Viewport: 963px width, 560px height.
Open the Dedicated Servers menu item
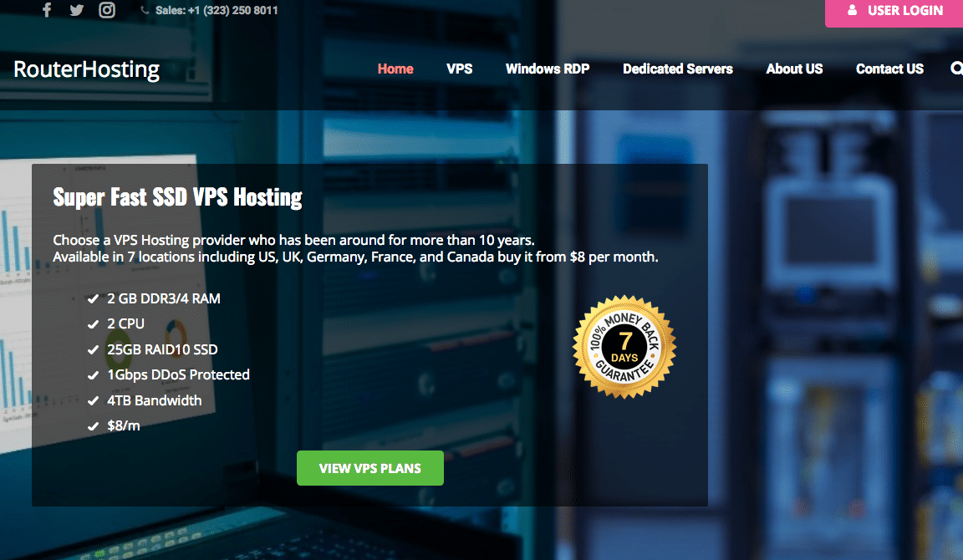677,69
